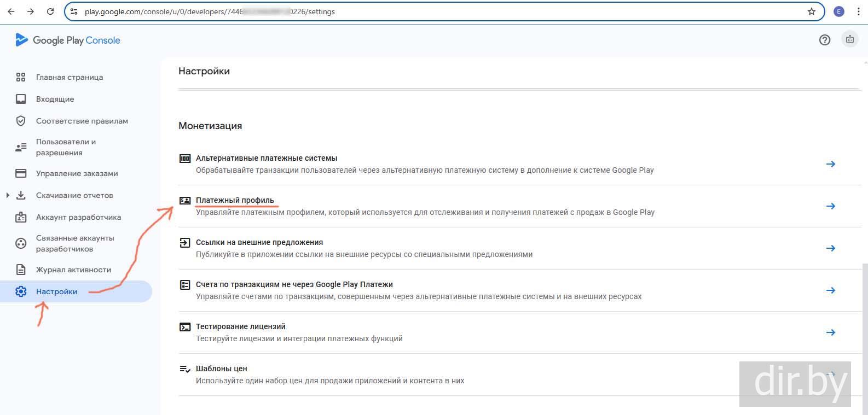Open the help question mark icon
This screenshot has height=415, width=868.
click(x=825, y=39)
